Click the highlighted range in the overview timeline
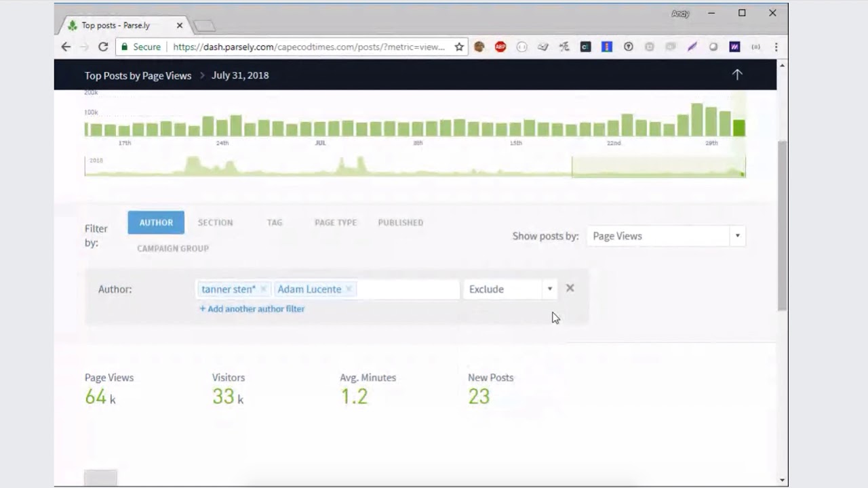 658,167
